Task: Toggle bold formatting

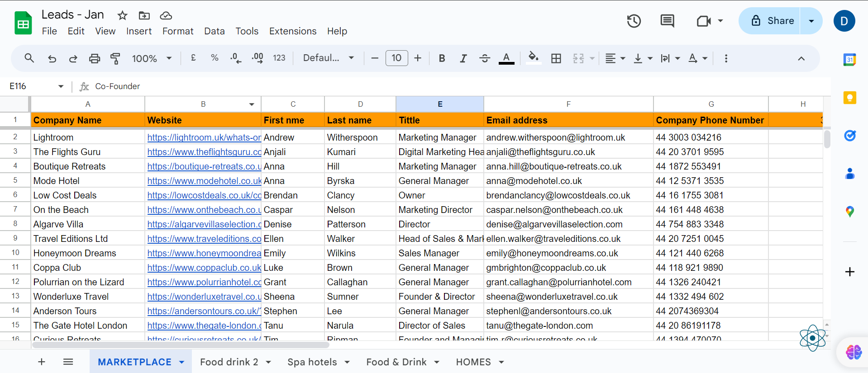Action: [x=442, y=58]
